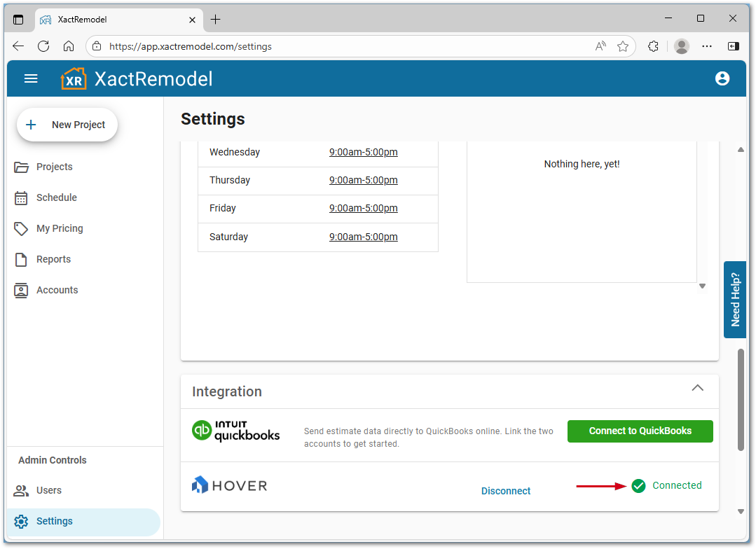This screenshot has height=549, width=756.
Task: Click Connect to QuickBooks
Action: pyautogui.click(x=640, y=431)
